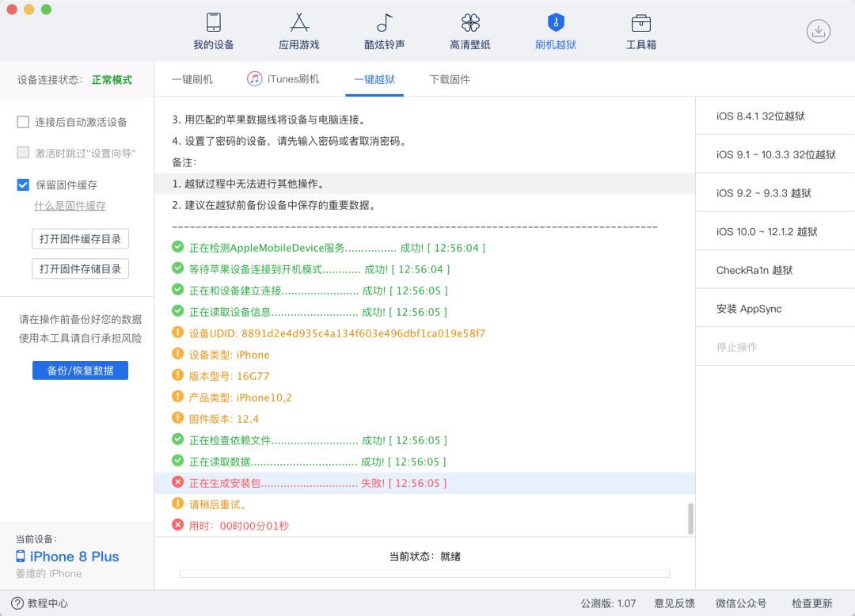Click warning icon beside 版本型号
Image resolution: width=855 pixels, height=616 pixels.
pyautogui.click(x=178, y=375)
